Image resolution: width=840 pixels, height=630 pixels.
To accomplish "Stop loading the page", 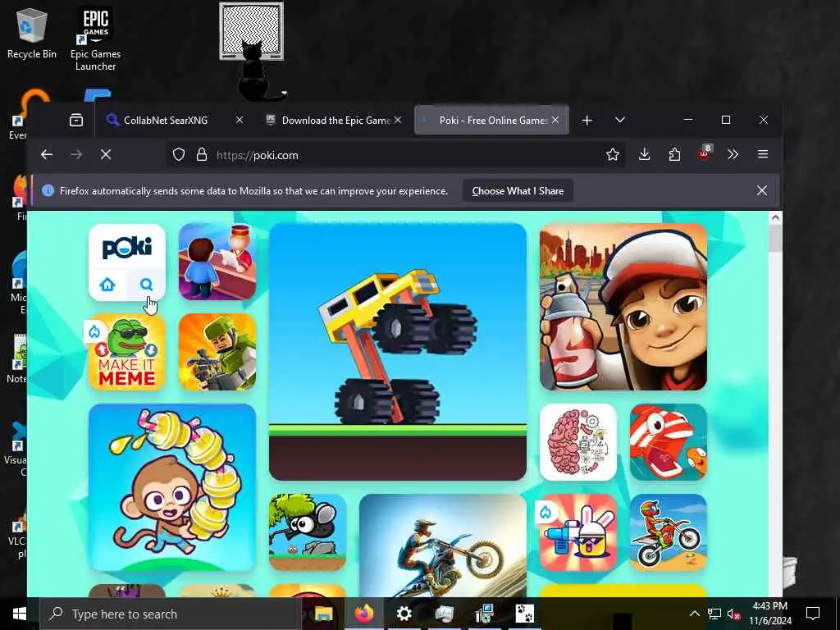I will coord(106,155).
